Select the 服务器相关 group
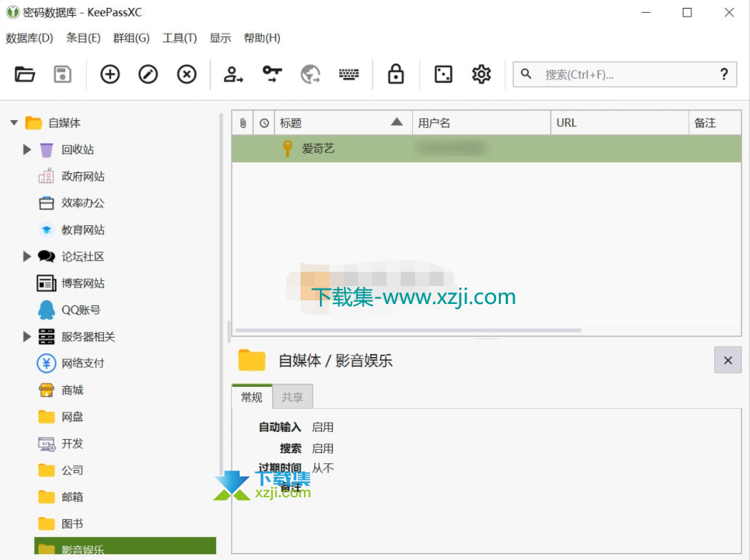The width and height of the screenshot is (750, 560). (x=88, y=337)
